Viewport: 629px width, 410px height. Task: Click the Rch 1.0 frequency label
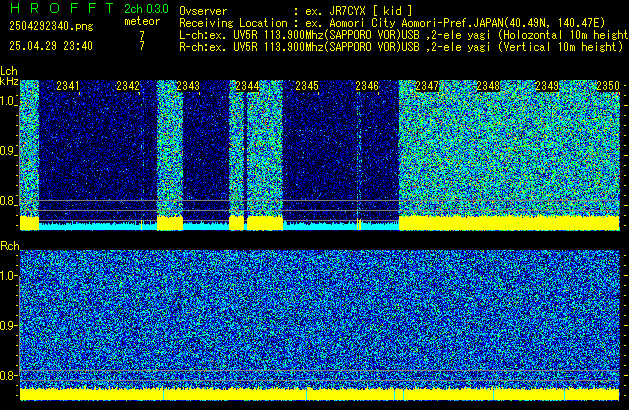click(x=8, y=276)
